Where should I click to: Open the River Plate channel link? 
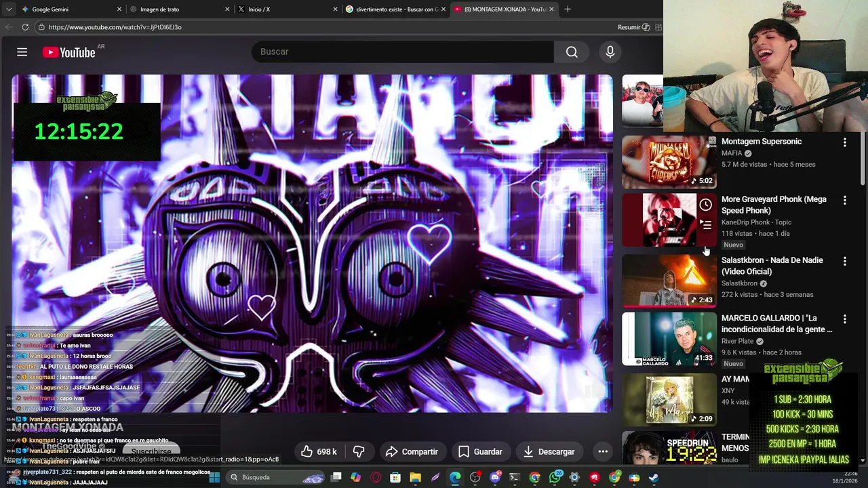coord(737,341)
